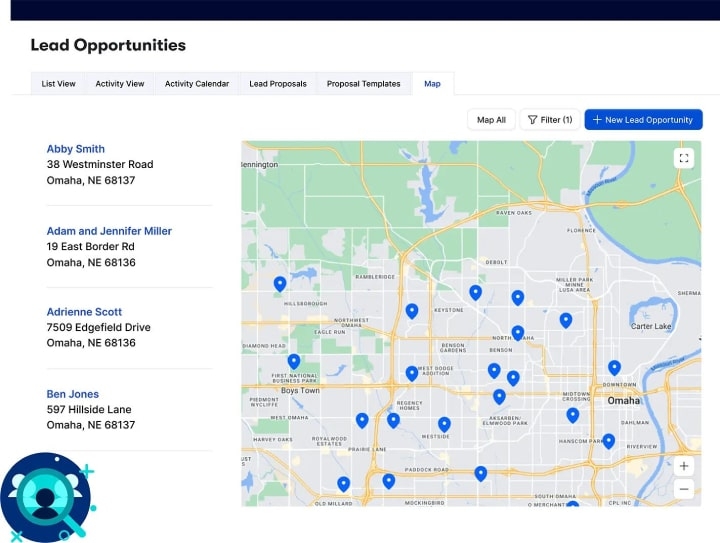The image size is (720, 543).
Task: Zoom out with the map minus button
Action: pyautogui.click(x=684, y=489)
